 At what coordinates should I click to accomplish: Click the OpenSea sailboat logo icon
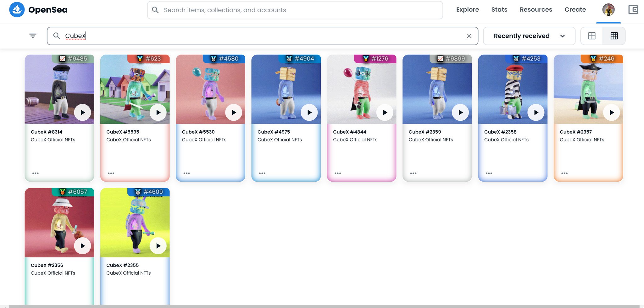pos(17,9)
